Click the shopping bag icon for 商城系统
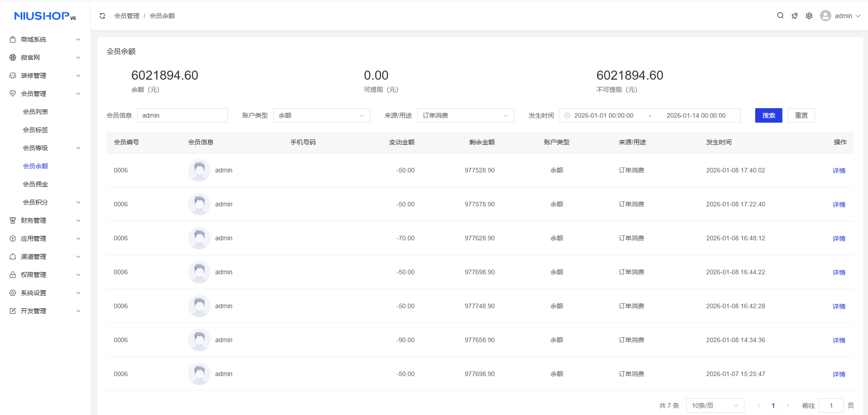The width and height of the screenshot is (868, 415). pyautogui.click(x=13, y=39)
